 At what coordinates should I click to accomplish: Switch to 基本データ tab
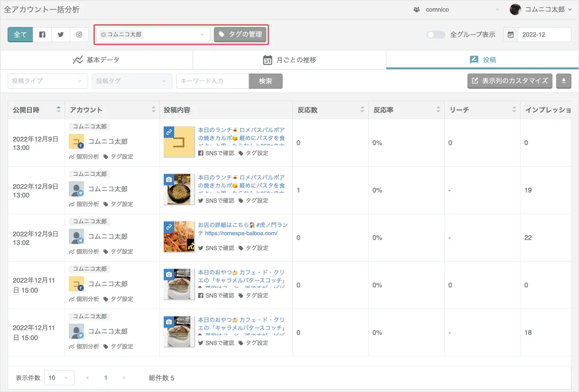pyautogui.click(x=96, y=60)
